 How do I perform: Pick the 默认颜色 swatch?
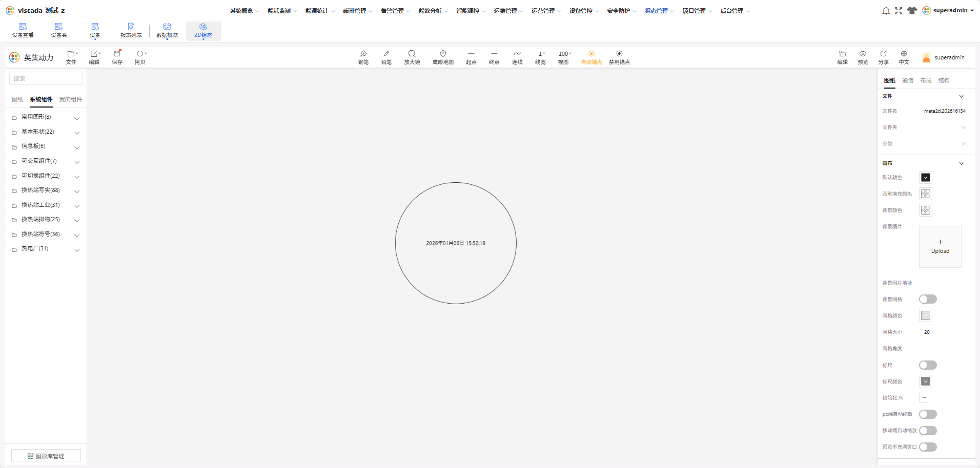[926, 178]
